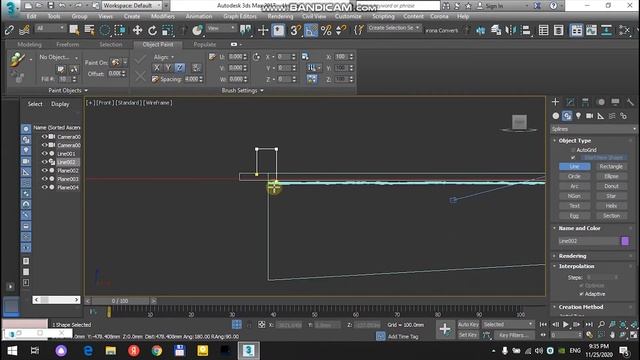This screenshot has width=640, height=360.
Task: Toggle the Start New Shape checkbox
Action: coord(573,158)
